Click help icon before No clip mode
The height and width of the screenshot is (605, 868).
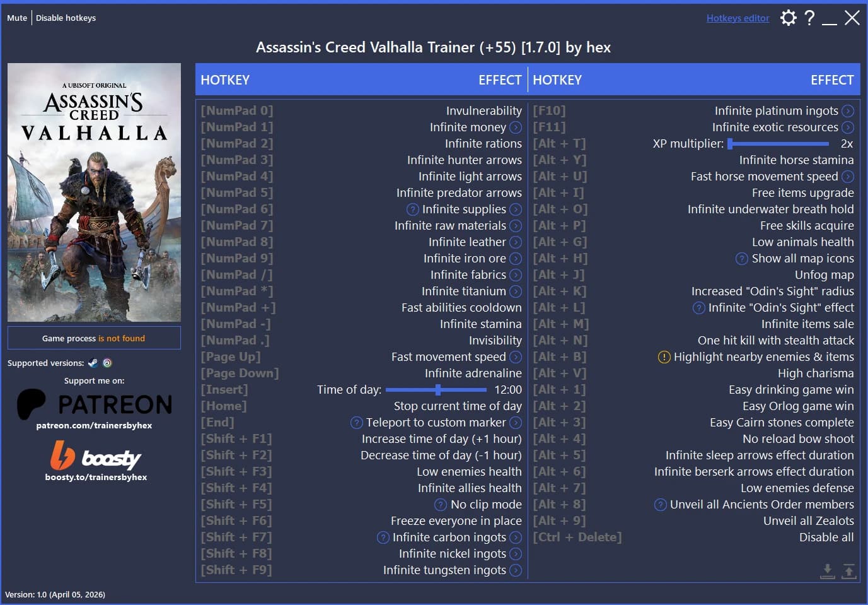point(441,505)
